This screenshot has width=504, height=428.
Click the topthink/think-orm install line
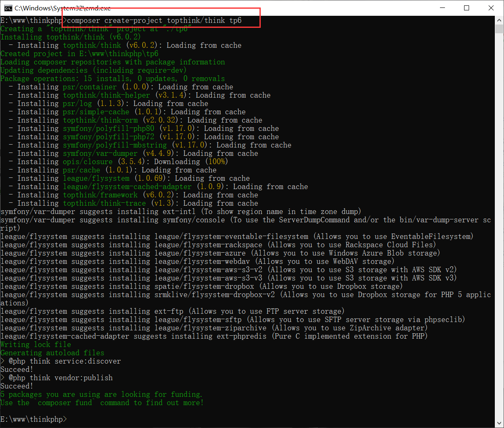(136, 120)
